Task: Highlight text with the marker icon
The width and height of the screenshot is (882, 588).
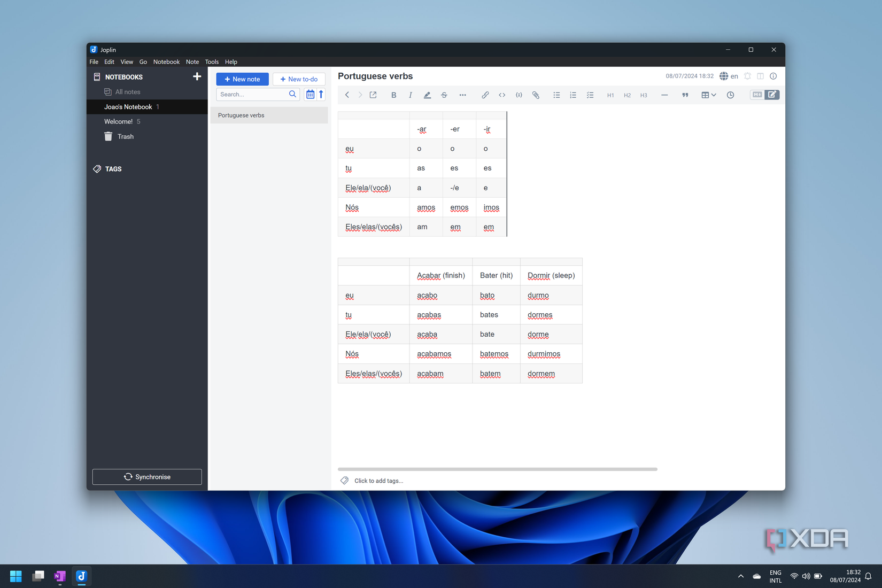Action: pos(427,95)
